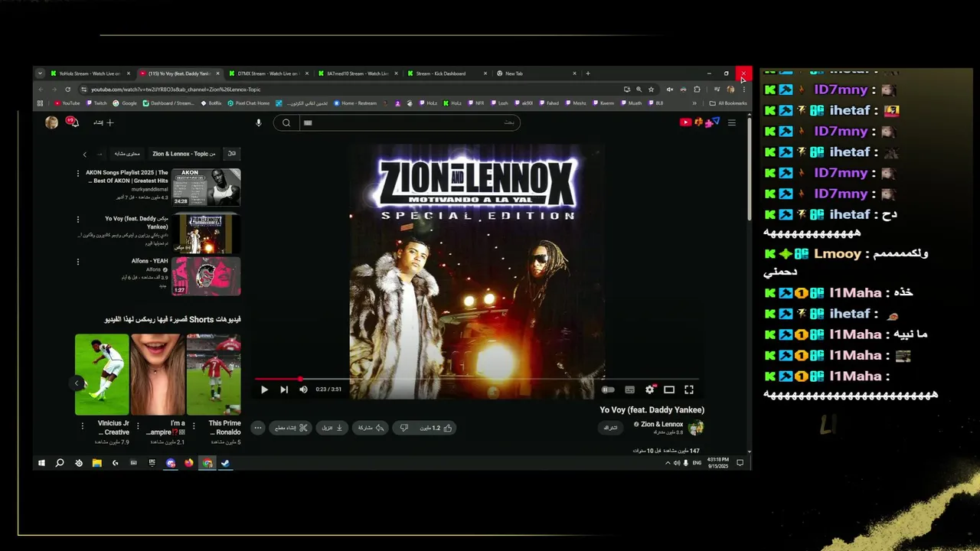Open the Vinicius Jr Creative short
Image resolution: width=980 pixels, height=551 pixels.
tap(102, 374)
